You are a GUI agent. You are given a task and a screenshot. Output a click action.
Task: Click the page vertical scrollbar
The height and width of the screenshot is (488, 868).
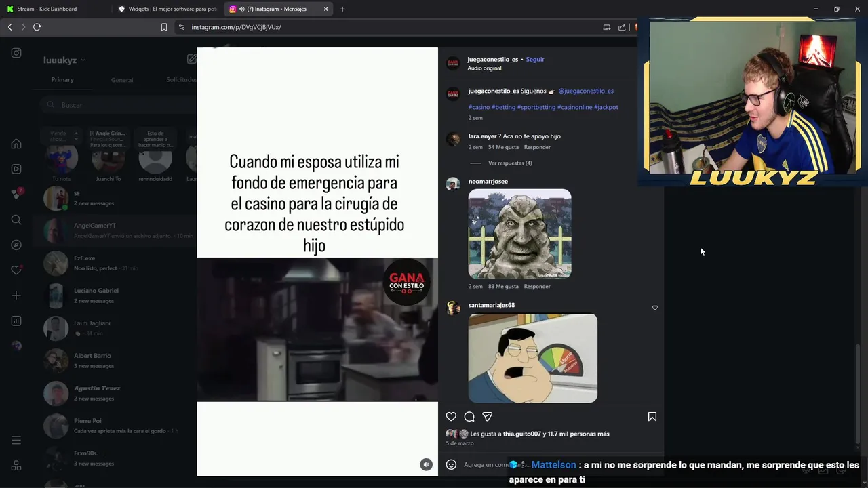[x=859, y=393]
